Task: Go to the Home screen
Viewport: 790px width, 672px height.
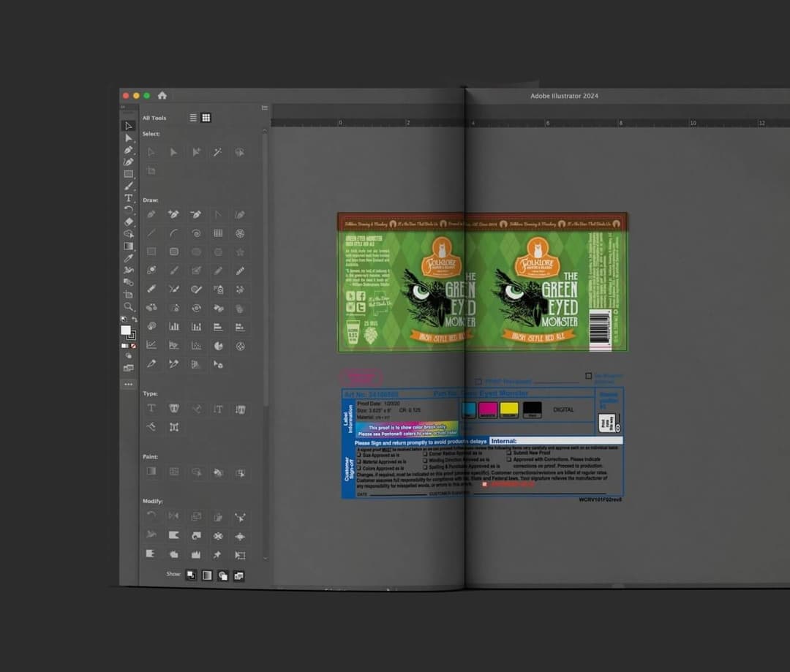Action: [162, 96]
